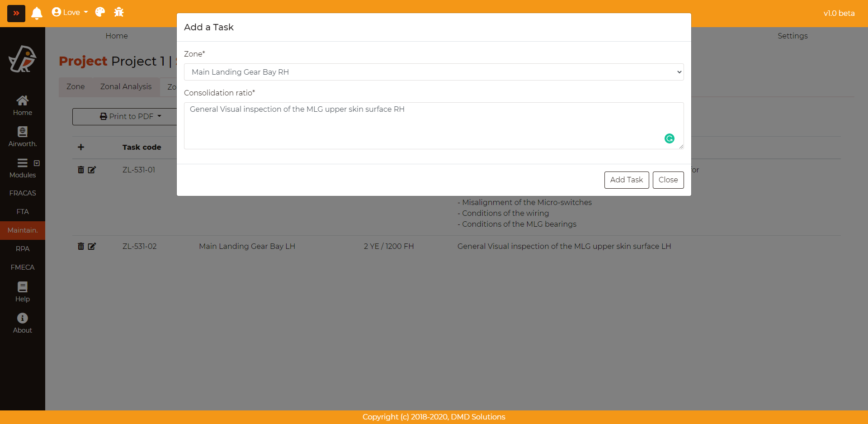Delete task ZL-531-01 with trash icon
Viewport: 868px width, 424px height.
point(81,170)
